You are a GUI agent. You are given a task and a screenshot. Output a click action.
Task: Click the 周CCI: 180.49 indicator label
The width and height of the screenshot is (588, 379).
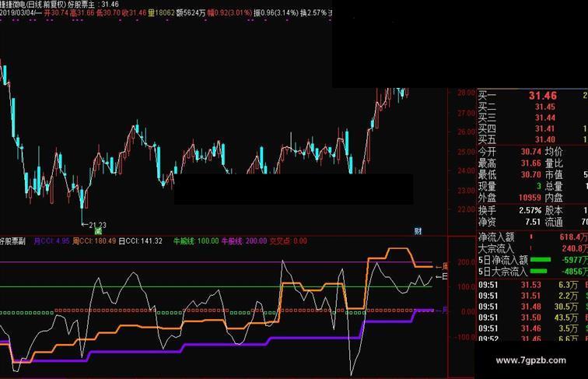(x=94, y=241)
